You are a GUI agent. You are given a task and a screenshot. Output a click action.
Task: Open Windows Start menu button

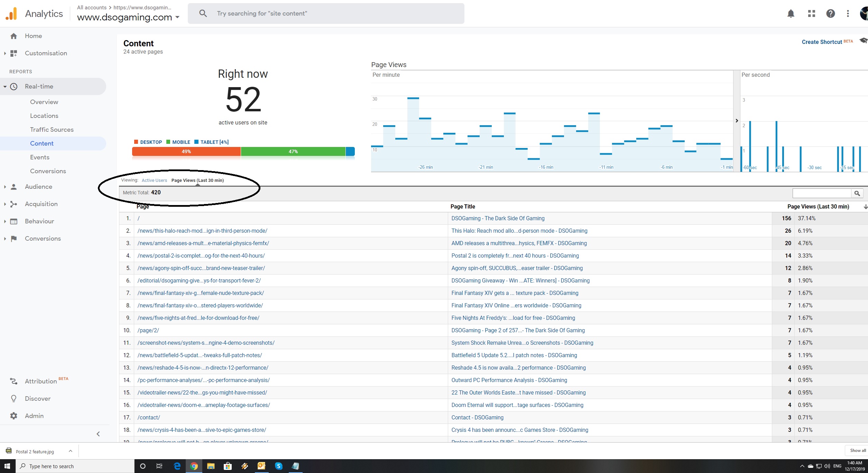pyautogui.click(x=8, y=466)
